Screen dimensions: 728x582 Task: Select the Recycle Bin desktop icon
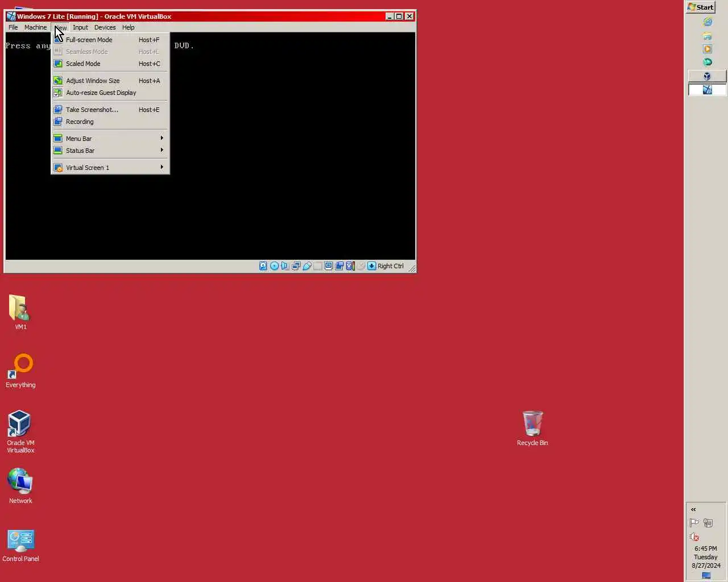(532, 428)
